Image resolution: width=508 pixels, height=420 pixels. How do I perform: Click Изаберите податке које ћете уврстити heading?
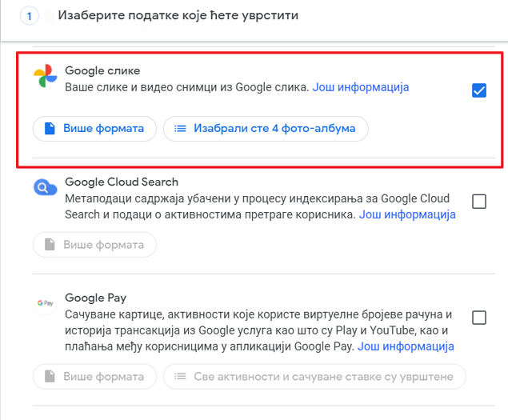(x=178, y=15)
